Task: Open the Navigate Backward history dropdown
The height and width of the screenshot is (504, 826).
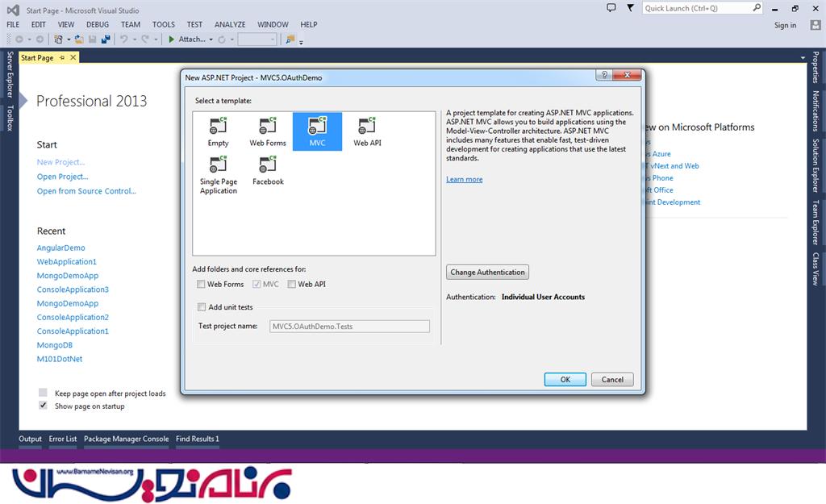Action: pyautogui.click(x=30, y=40)
